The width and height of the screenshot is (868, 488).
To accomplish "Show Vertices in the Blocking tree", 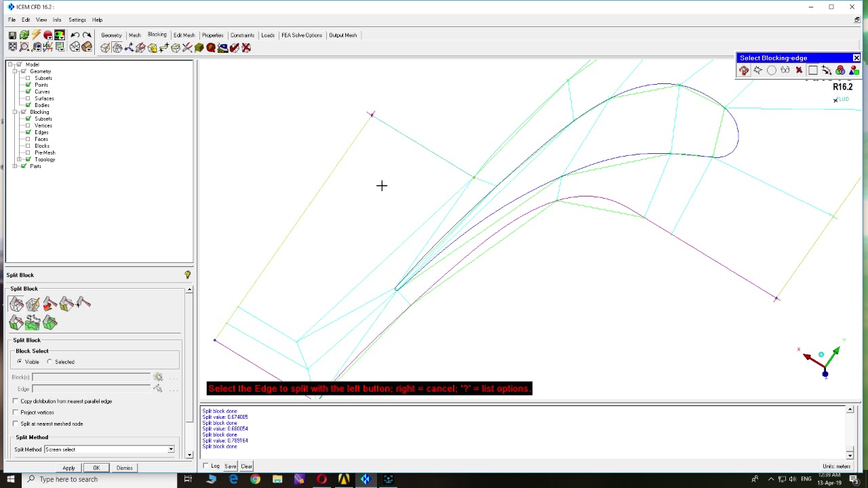I will coord(28,125).
